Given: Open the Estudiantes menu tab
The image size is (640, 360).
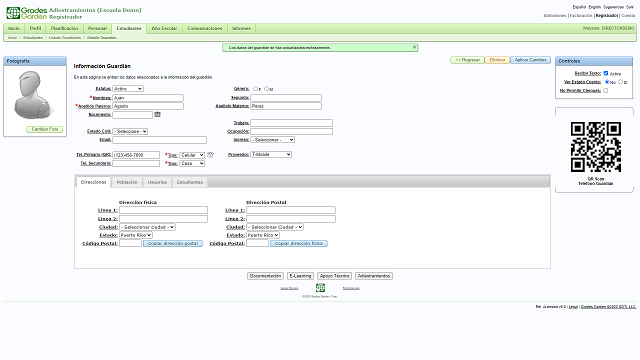Looking at the screenshot, I should [x=129, y=28].
